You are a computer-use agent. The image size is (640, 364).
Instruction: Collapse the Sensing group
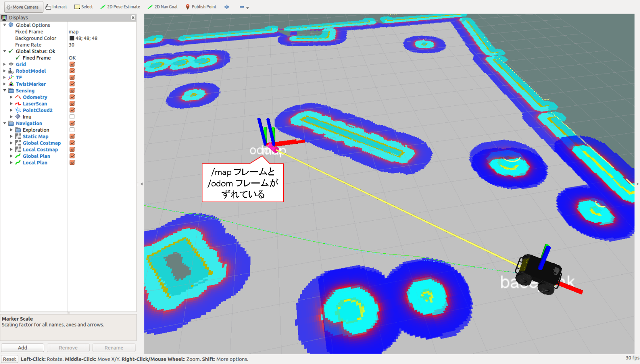point(4,90)
